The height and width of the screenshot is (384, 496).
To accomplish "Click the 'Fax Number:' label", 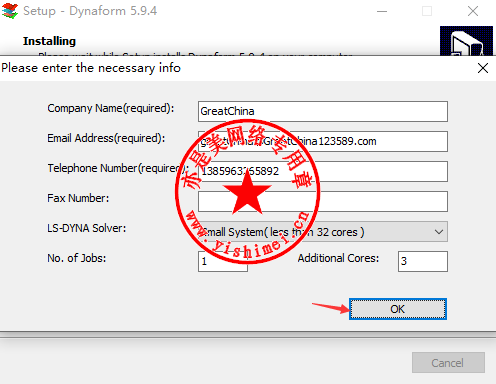I will (x=78, y=198).
